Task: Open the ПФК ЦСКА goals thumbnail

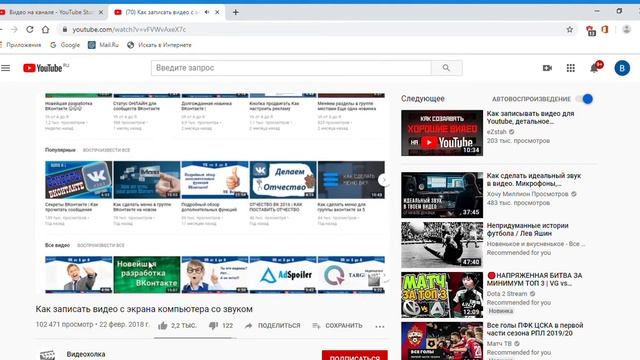Action: pyautogui.click(x=442, y=341)
